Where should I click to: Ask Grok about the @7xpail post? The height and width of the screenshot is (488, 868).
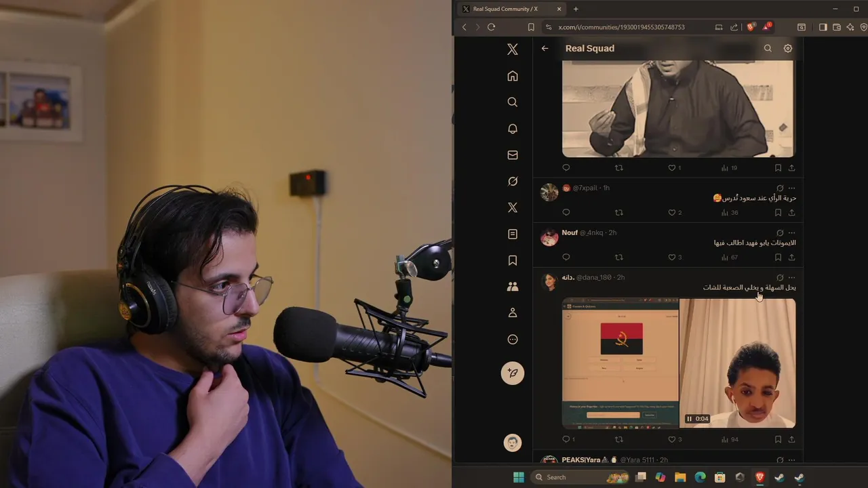(x=780, y=188)
